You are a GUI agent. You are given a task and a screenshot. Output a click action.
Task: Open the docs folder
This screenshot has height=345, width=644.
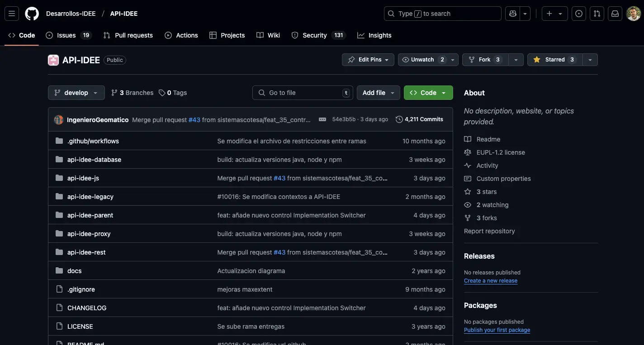pos(75,271)
